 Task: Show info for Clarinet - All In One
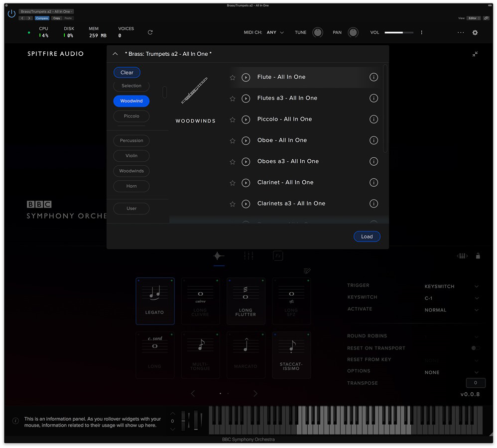click(373, 183)
